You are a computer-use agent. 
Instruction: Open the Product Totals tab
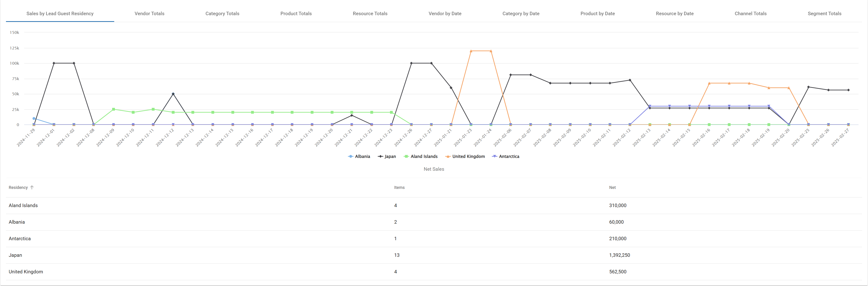point(296,14)
